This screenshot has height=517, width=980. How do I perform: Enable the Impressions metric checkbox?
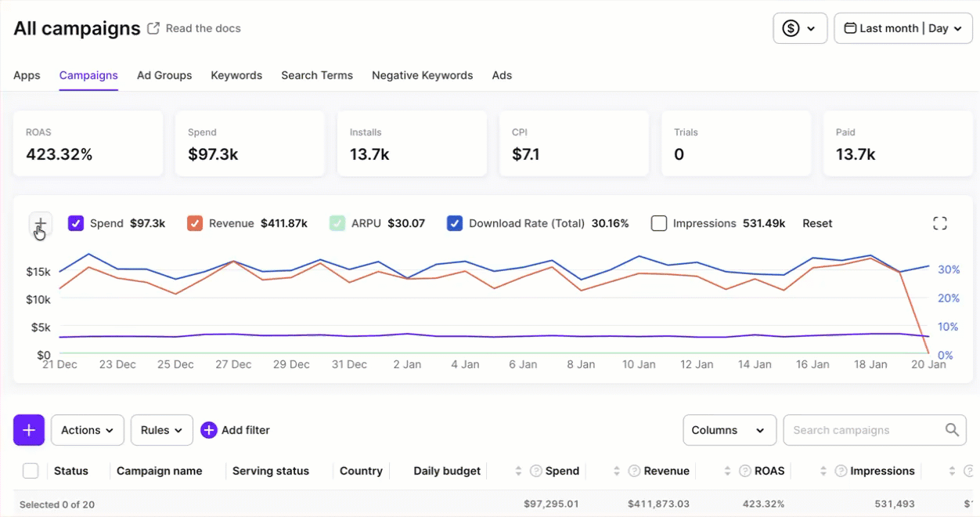(658, 223)
